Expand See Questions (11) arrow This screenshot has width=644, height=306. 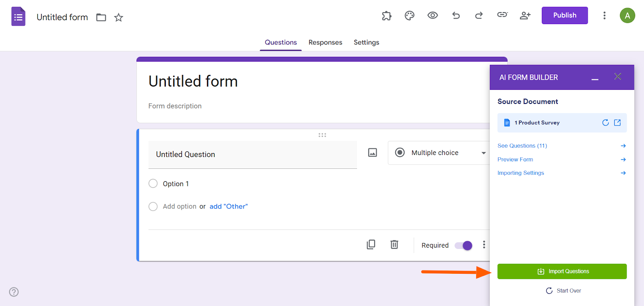(x=623, y=146)
